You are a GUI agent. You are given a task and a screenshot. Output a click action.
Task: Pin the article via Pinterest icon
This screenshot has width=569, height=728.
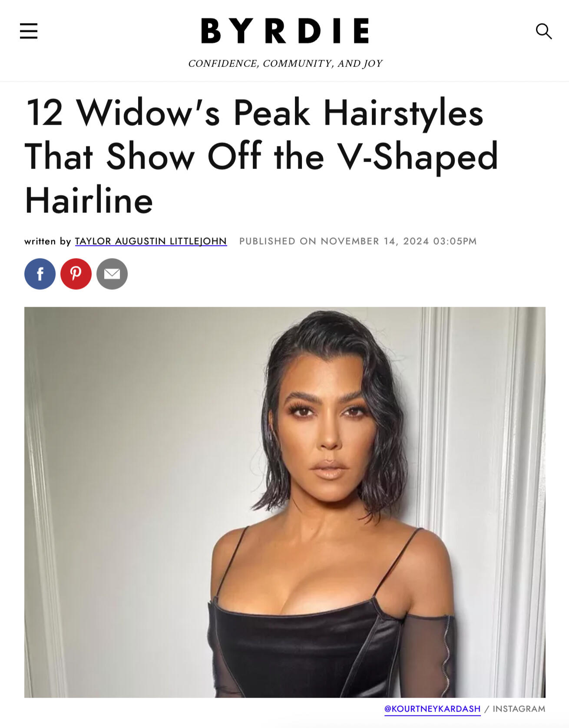tap(76, 274)
